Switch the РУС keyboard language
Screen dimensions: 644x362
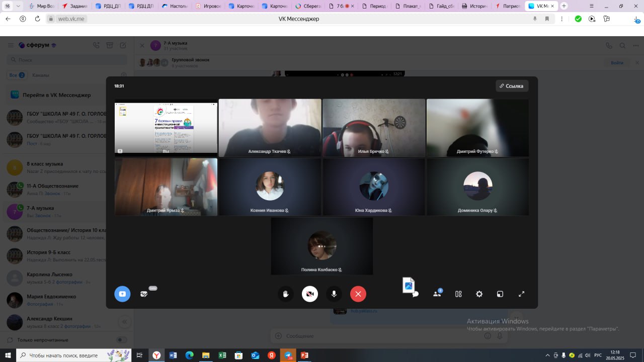click(598, 355)
